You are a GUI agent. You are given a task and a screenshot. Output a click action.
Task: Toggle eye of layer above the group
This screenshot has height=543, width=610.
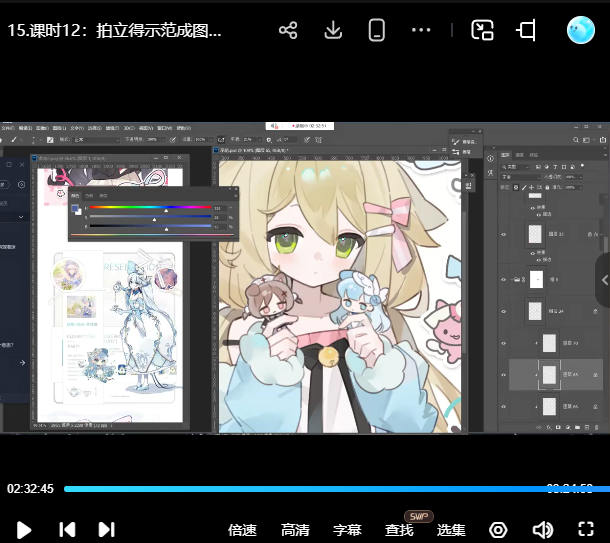tap(504, 235)
